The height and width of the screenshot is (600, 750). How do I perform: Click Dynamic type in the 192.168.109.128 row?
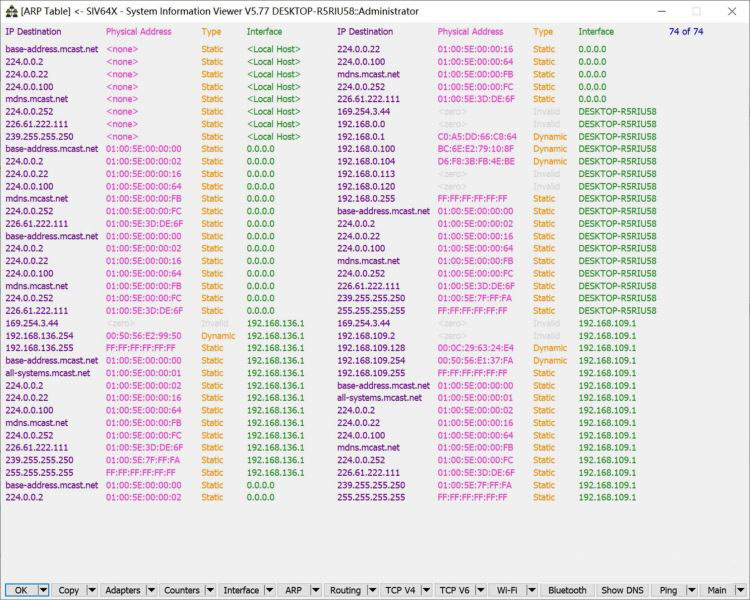[550, 348]
